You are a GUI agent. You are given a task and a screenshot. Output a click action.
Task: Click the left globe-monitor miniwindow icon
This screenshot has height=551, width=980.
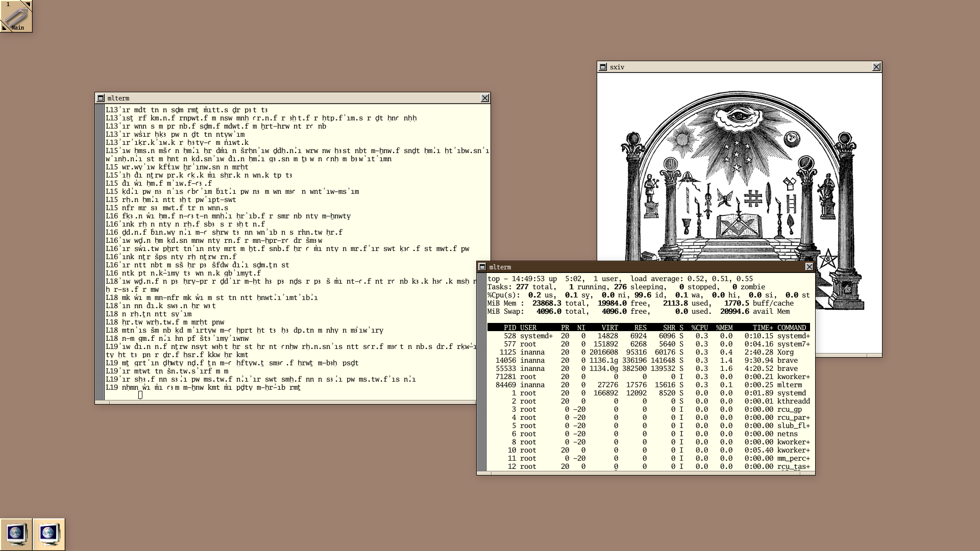(x=16, y=534)
